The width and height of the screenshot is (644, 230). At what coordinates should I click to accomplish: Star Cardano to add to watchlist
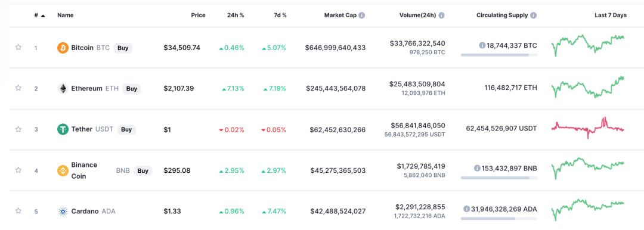click(18, 211)
